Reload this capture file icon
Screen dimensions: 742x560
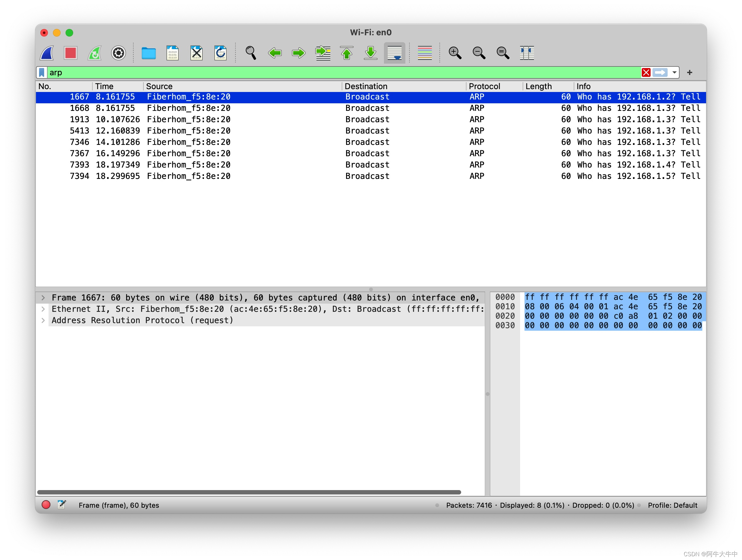coord(220,53)
